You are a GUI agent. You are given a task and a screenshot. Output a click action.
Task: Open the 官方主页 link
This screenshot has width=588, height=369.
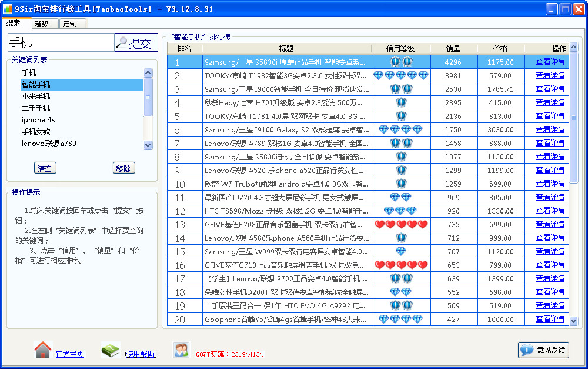click(x=70, y=354)
